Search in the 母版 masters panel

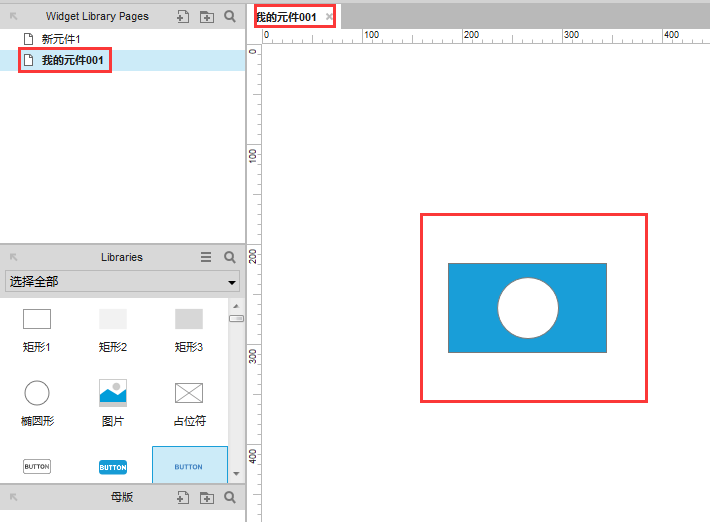pos(230,497)
